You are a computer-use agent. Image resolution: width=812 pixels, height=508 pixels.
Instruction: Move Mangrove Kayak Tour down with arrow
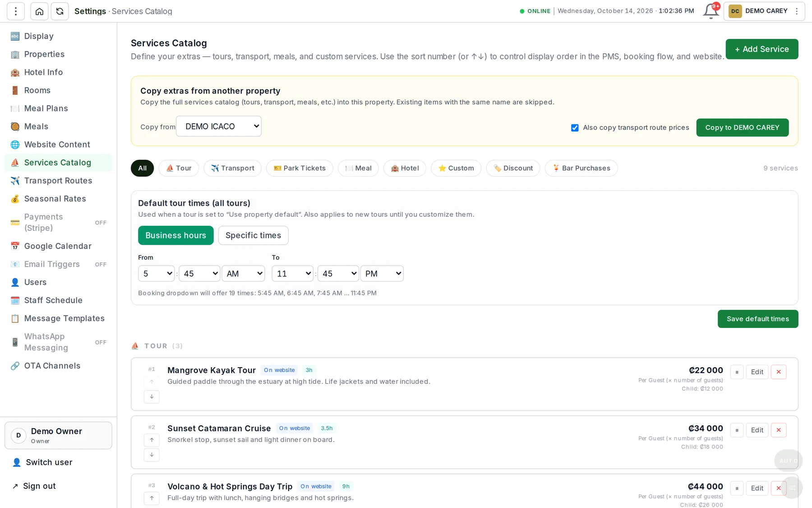click(152, 396)
